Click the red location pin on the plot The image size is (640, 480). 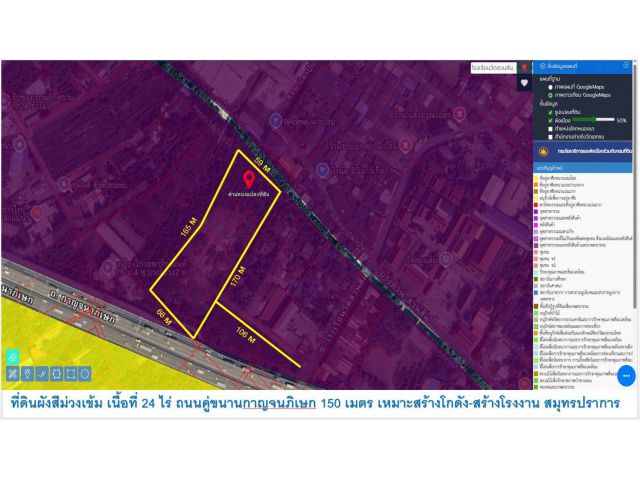pyautogui.click(x=249, y=180)
